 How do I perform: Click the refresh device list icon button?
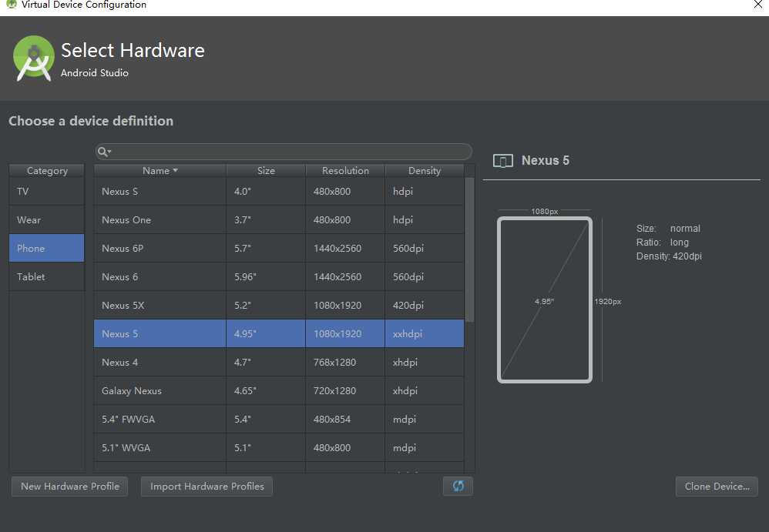pos(458,486)
